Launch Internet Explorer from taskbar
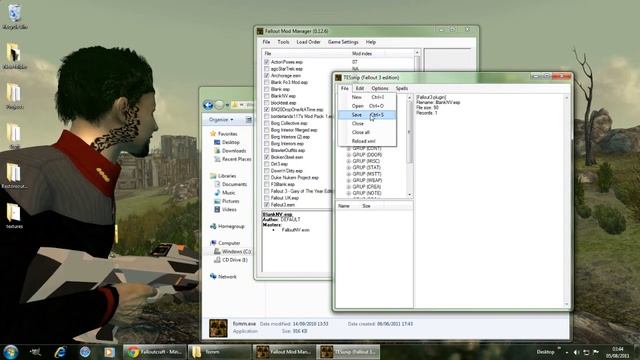This screenshot has height=360, width=640. [x=60, y=352]
